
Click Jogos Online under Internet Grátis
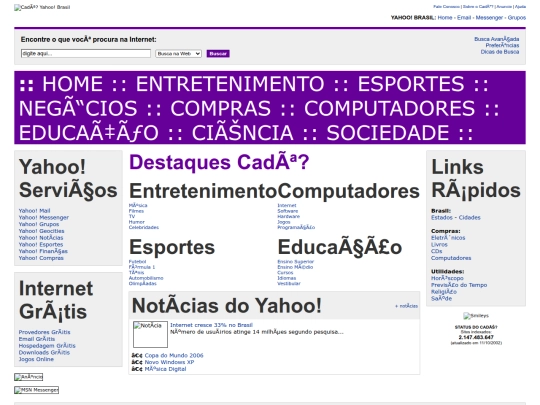[36, 359]
